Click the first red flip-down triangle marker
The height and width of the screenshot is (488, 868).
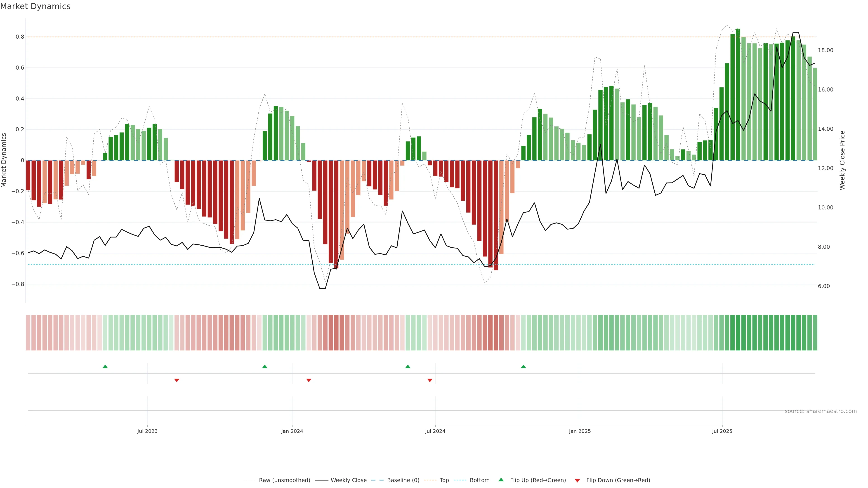[x=177, y=380]
